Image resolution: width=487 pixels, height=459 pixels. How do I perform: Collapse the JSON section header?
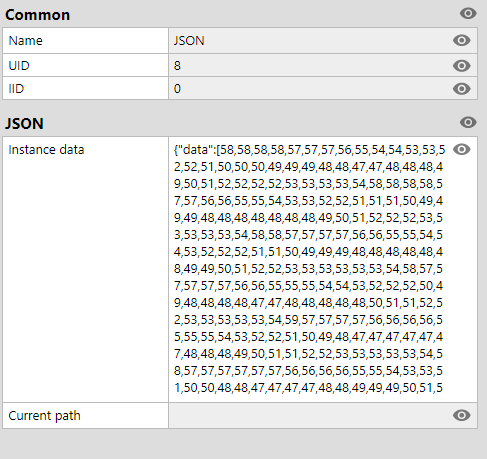point(24,124)
